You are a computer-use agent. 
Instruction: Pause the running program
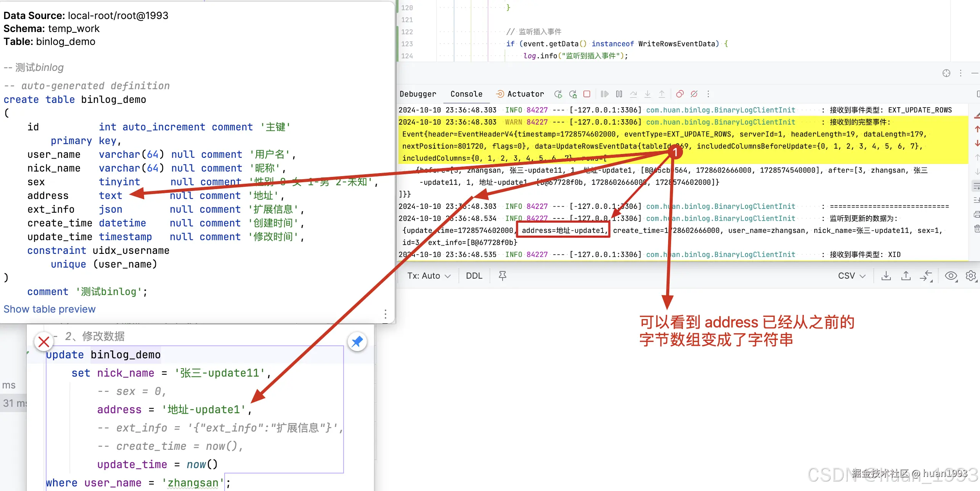tap(619, 94)
